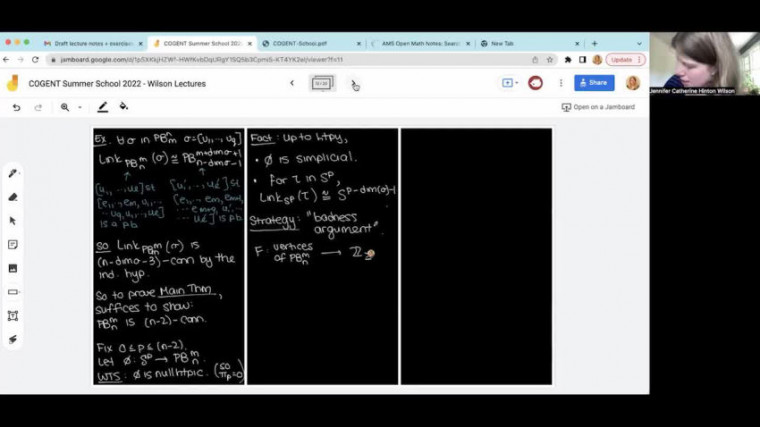Select the Eraser tool
The image size is (760, 427).
pos(13,197)
